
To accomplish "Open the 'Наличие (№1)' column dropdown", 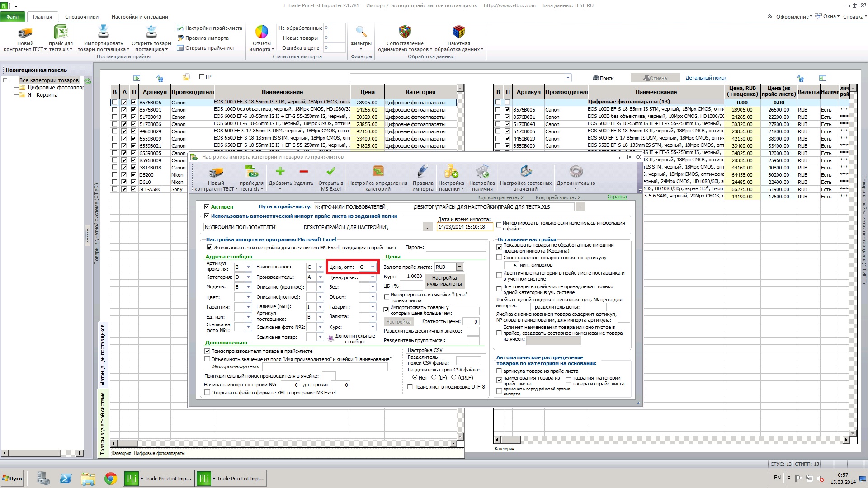I will [320, 307].
